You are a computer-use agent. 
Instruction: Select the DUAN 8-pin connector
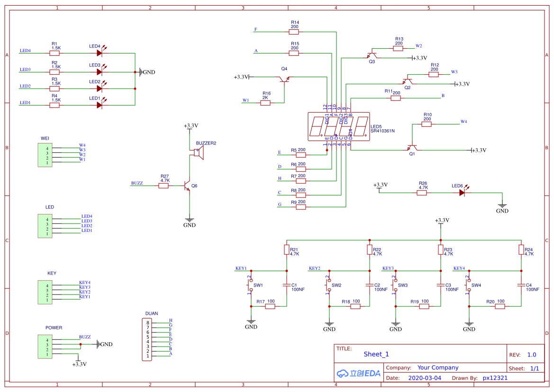(x=147, y=339)
